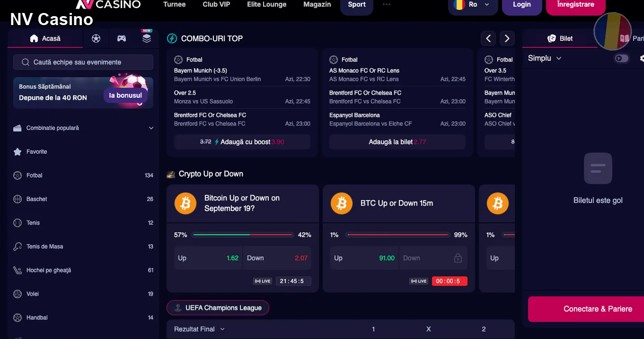Open the NV Casino logo home link
This screenshot has width=644, height=339.
[x=108, y=4]
